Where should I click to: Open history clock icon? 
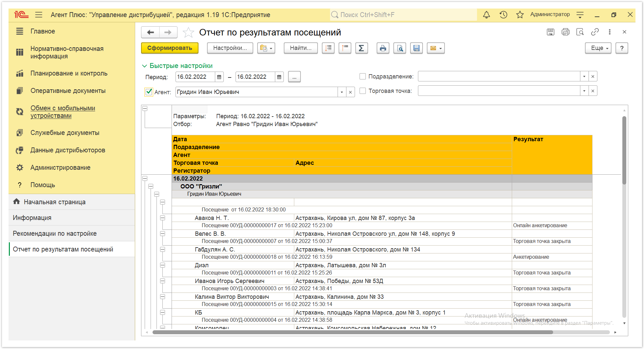503,15
